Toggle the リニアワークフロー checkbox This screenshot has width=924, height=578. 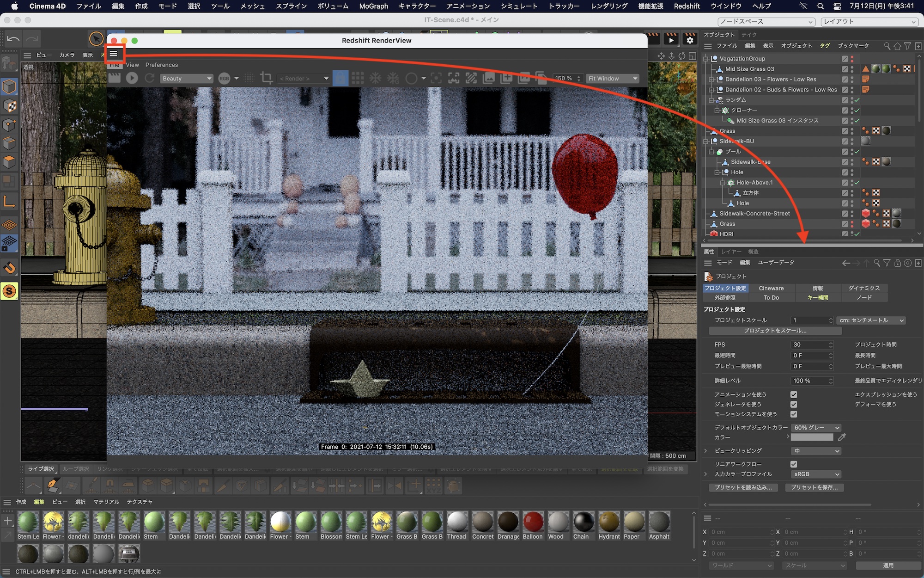[794, 464]
